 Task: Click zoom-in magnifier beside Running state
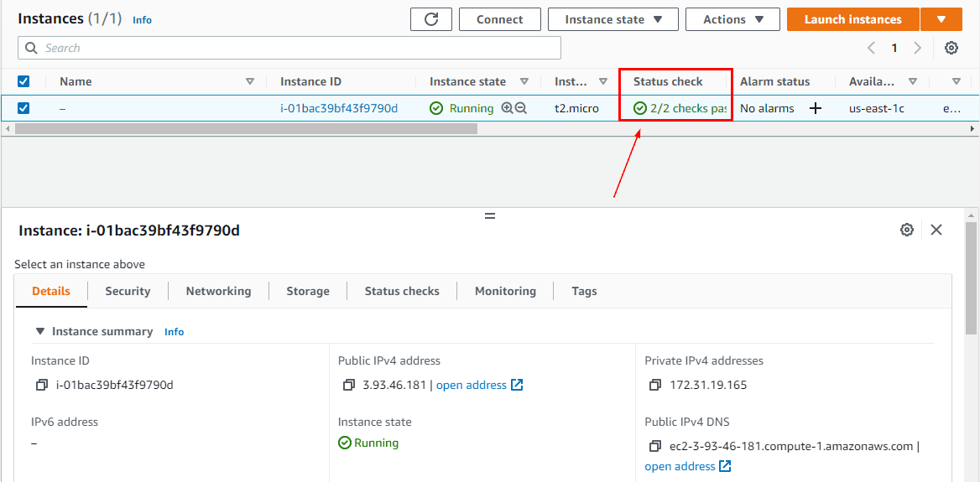[x=507, y=108]
